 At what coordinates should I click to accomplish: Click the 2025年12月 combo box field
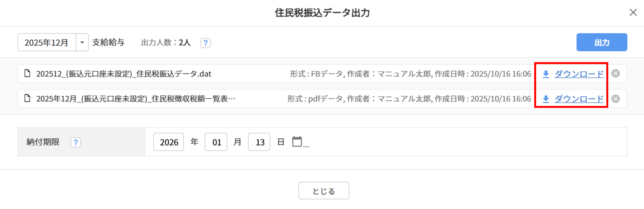tap(47, 43)
